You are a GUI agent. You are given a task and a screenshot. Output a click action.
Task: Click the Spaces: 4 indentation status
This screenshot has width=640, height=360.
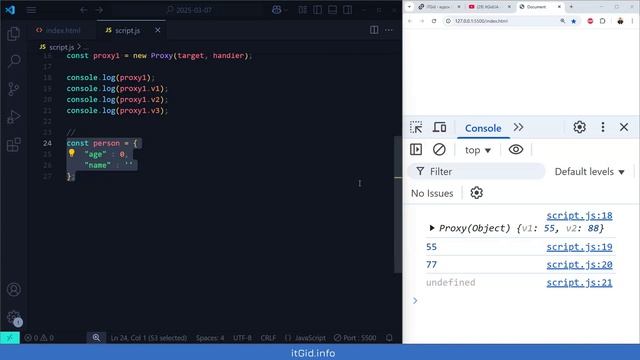point(210,338)
